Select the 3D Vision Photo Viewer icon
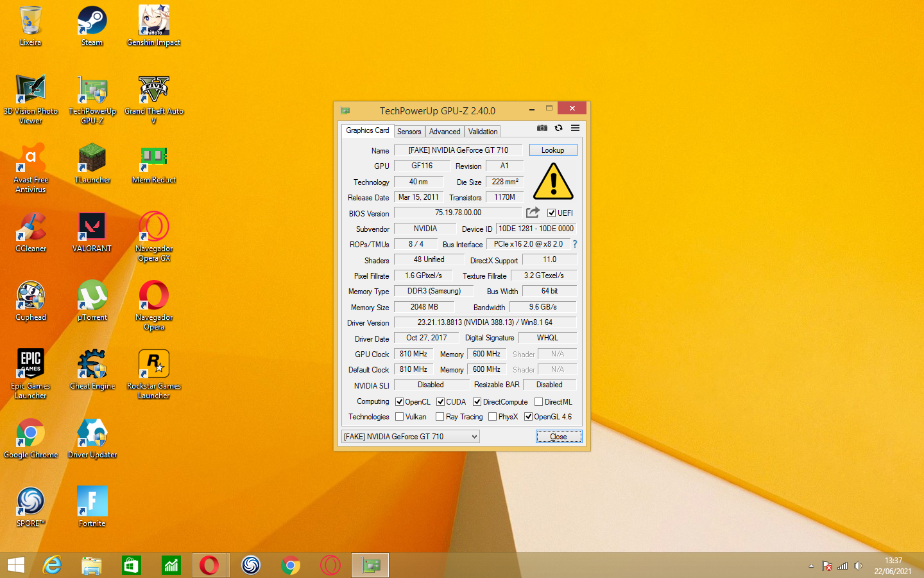Viewport: 924px width, 578px height. [31, 100]
